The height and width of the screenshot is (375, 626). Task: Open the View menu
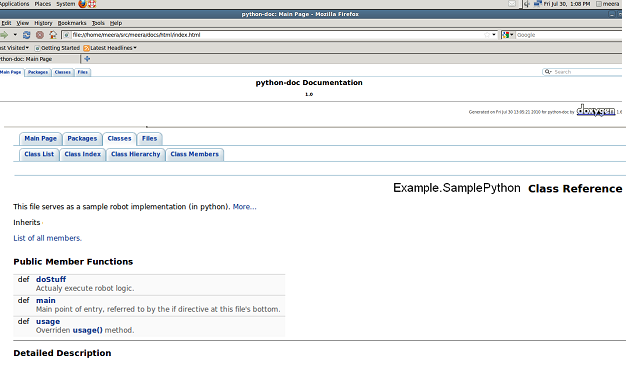point(23,23)
